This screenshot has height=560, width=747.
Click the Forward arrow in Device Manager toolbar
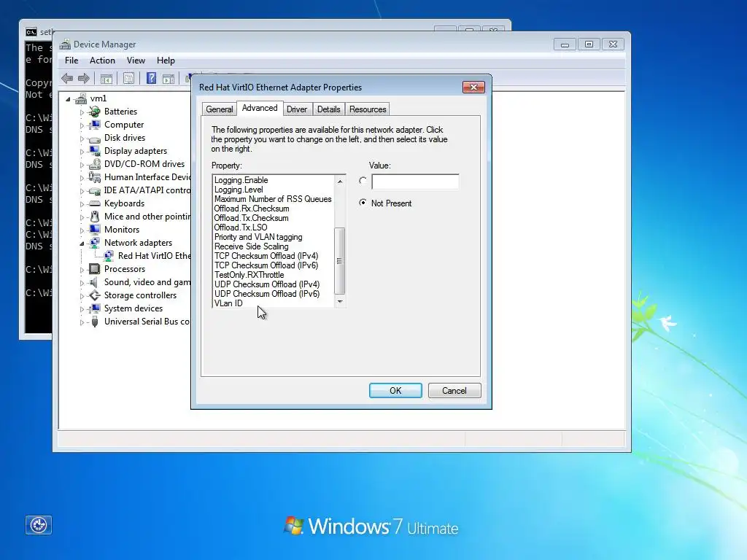[x=84, y=79]
